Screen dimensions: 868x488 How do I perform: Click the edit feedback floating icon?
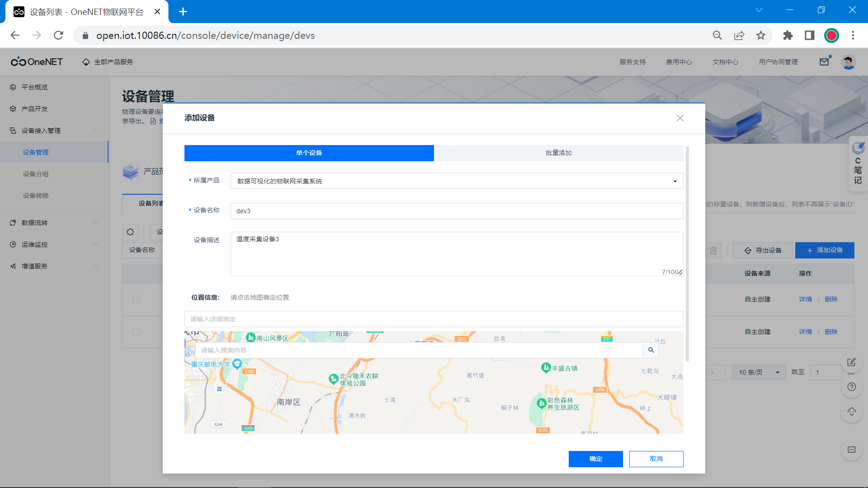coord(852,362)
